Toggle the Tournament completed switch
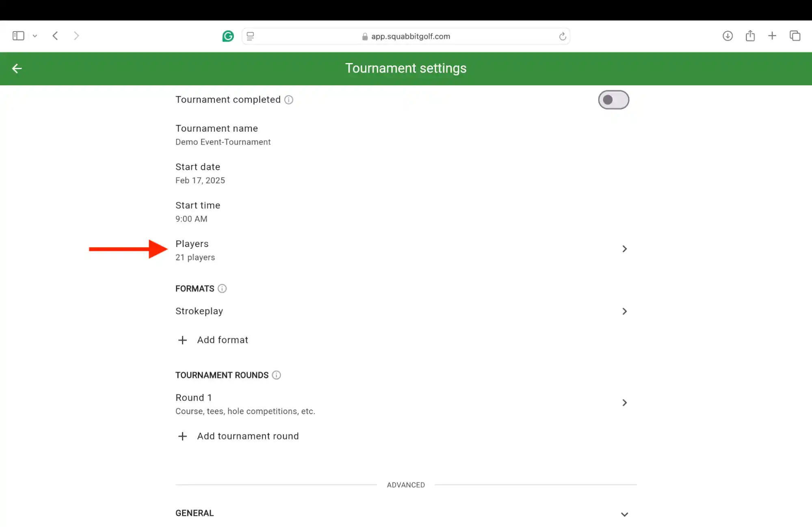The image size is (812, 528). tap(613, 100)
